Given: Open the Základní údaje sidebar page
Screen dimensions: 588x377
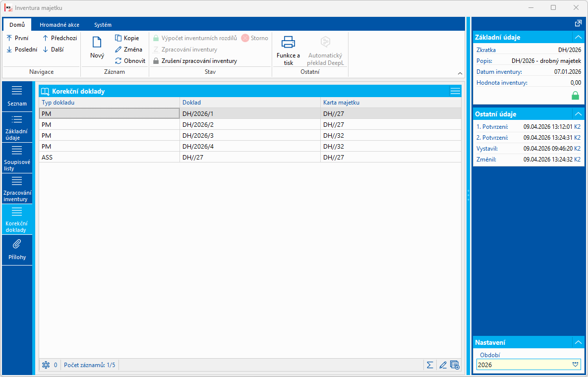Looking at the screenshot, I should pos(17,127).
